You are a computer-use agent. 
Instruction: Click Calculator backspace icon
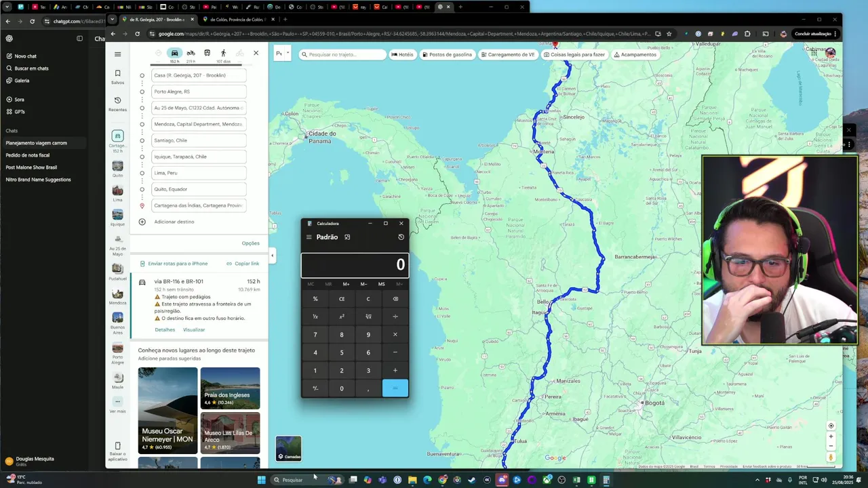coord(395,299)
